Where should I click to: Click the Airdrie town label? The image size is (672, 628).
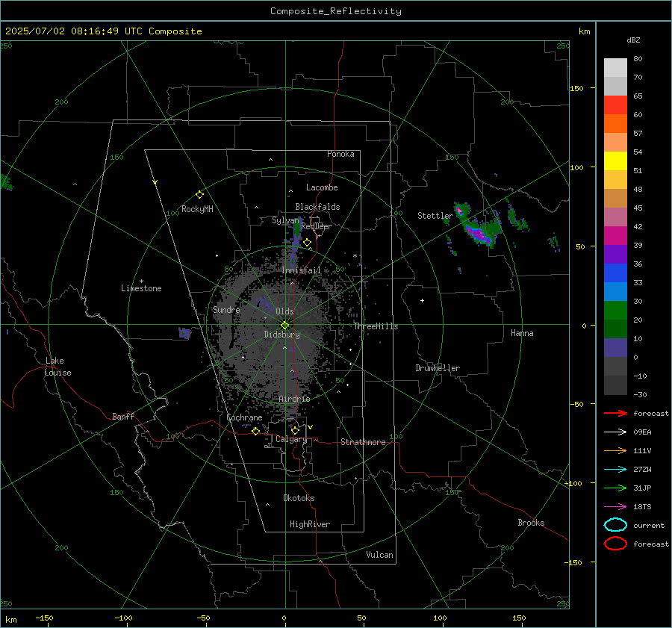tap(294, 399)
